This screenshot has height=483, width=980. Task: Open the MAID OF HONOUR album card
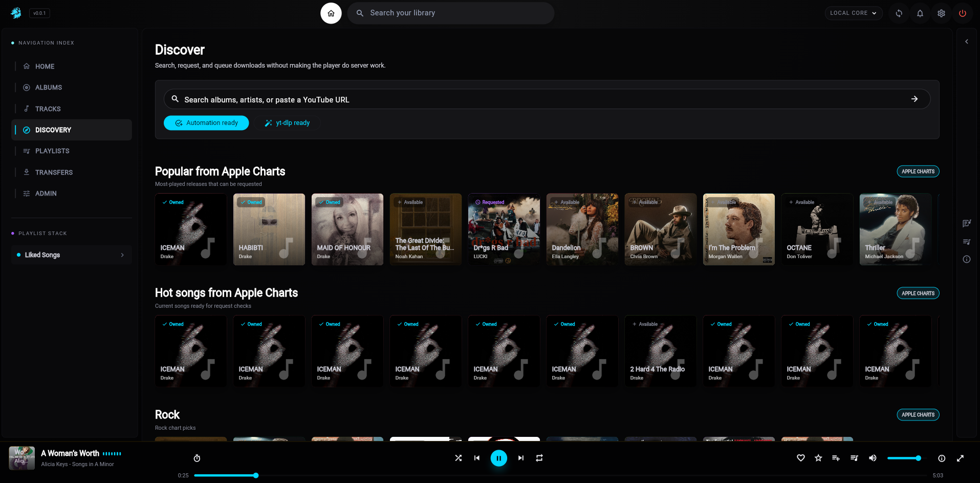pos(347,229)
